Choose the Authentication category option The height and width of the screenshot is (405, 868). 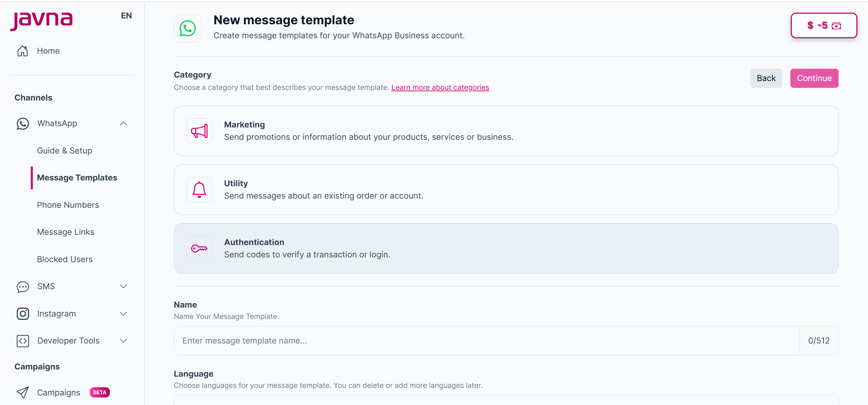coord(506,248)
